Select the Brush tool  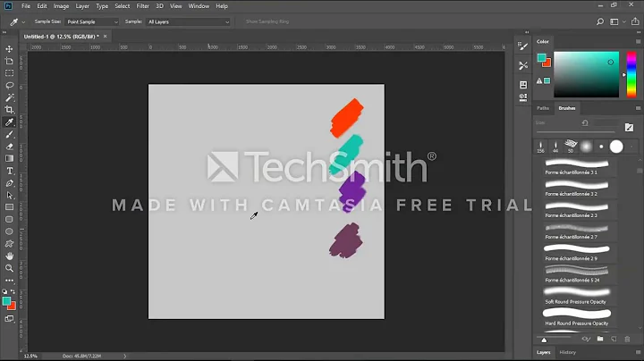tap(9, 134)
